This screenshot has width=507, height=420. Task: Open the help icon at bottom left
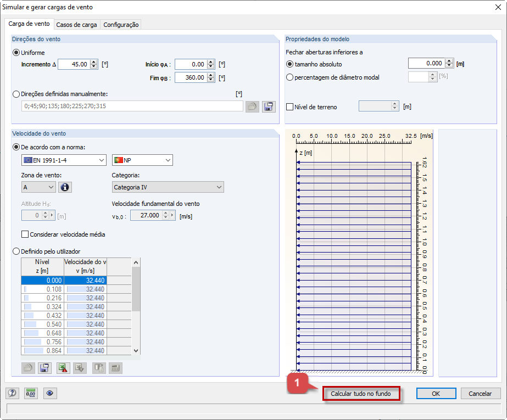coord(12,393)
